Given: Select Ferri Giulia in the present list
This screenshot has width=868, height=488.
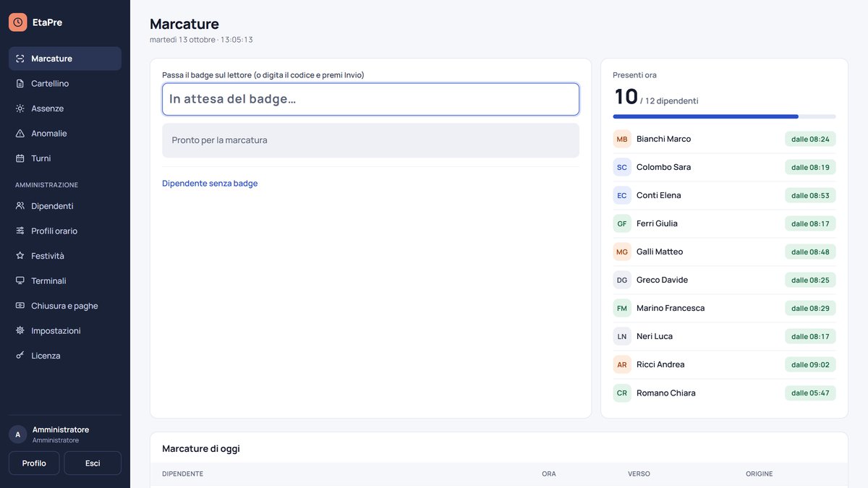Looking at the screenshot, I should click(724, 223).
